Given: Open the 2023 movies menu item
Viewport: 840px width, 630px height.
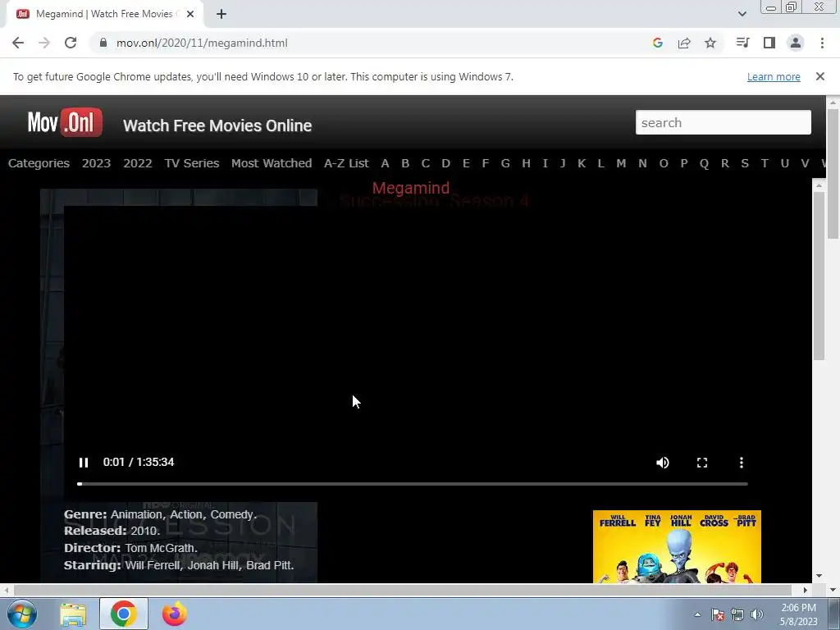Looking at the screenshot, I should click(97, 163).
